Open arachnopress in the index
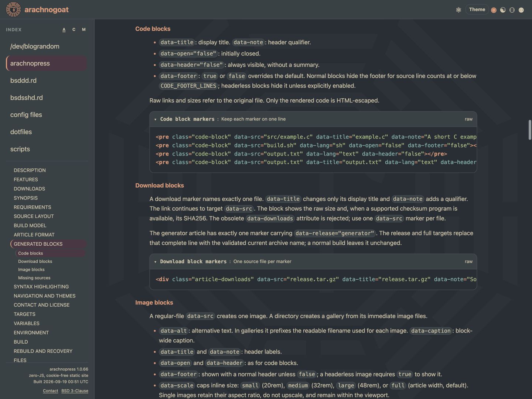This screenshot has width=532, height=399. pyautogui.click(x=47, y=63)
